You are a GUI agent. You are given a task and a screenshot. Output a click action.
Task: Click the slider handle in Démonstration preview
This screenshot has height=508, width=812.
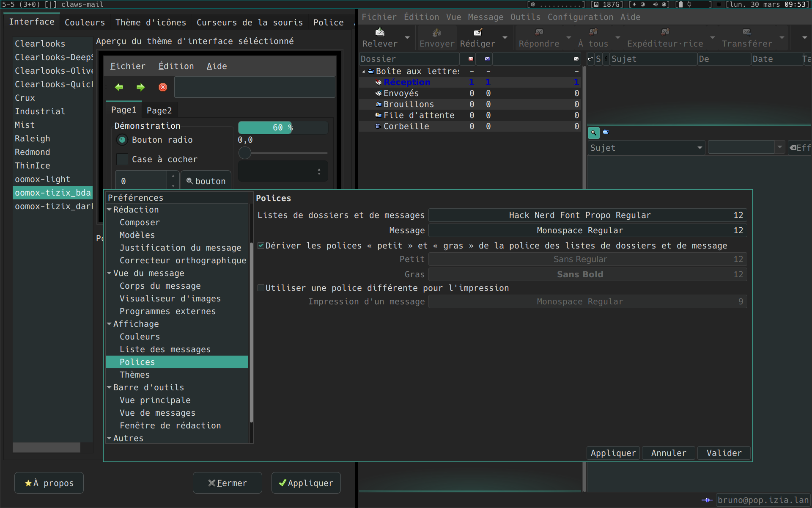[245, 153]
